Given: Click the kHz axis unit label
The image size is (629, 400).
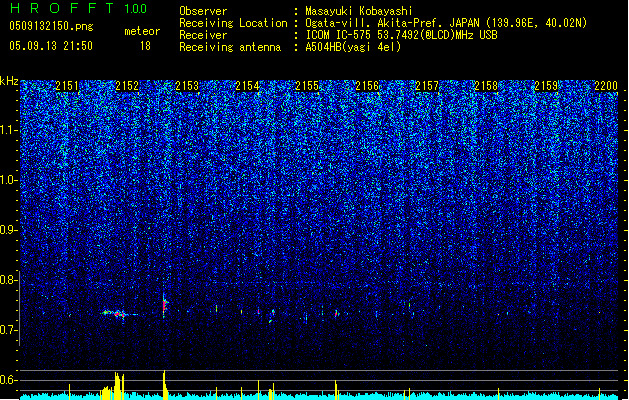Looking at the screenshot, I should 9,81.
